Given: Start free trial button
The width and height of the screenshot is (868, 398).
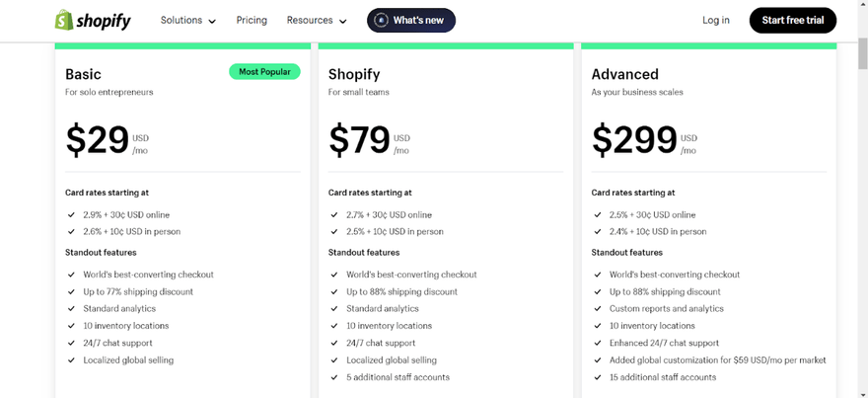Looking at the screenshot, I should (x=793, y=21).
